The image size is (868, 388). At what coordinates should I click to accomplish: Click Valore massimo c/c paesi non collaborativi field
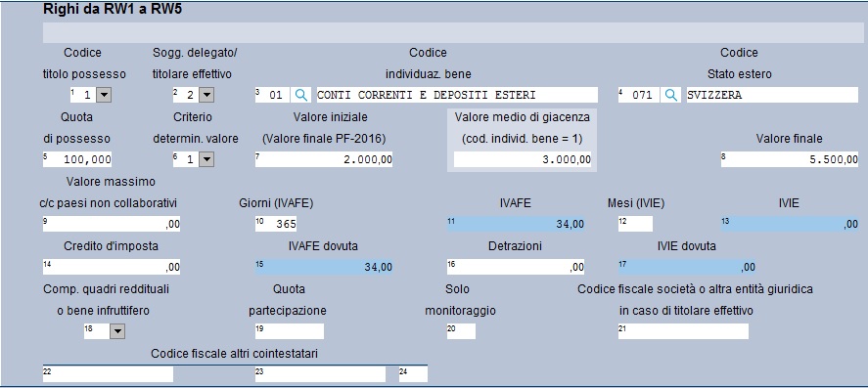tap(112, 224)
